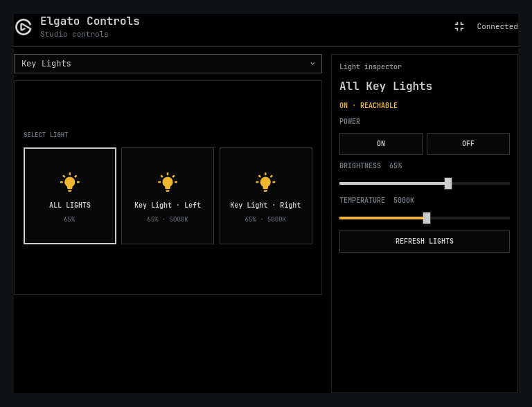The width and height of the screenshot is (532, 407).
Task: Click '65% · 5000K' under Key Light Right
Action: pyautogui.click(x=265, y=219)
